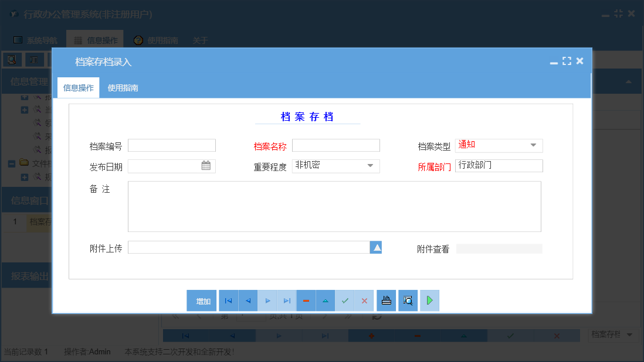644x362 pixels.
Task: Confirm the record with the green checkmark icon
Action: click(345, 300)
